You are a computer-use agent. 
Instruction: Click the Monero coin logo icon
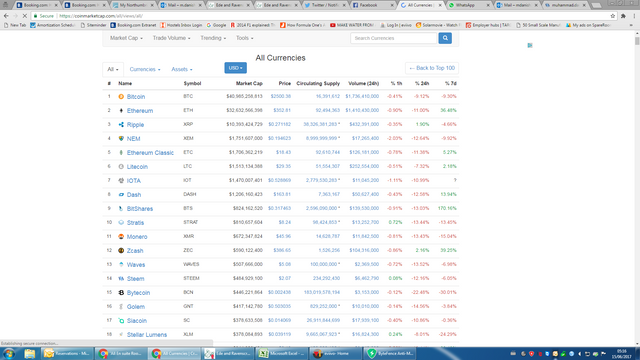click(x=121, y=236)
